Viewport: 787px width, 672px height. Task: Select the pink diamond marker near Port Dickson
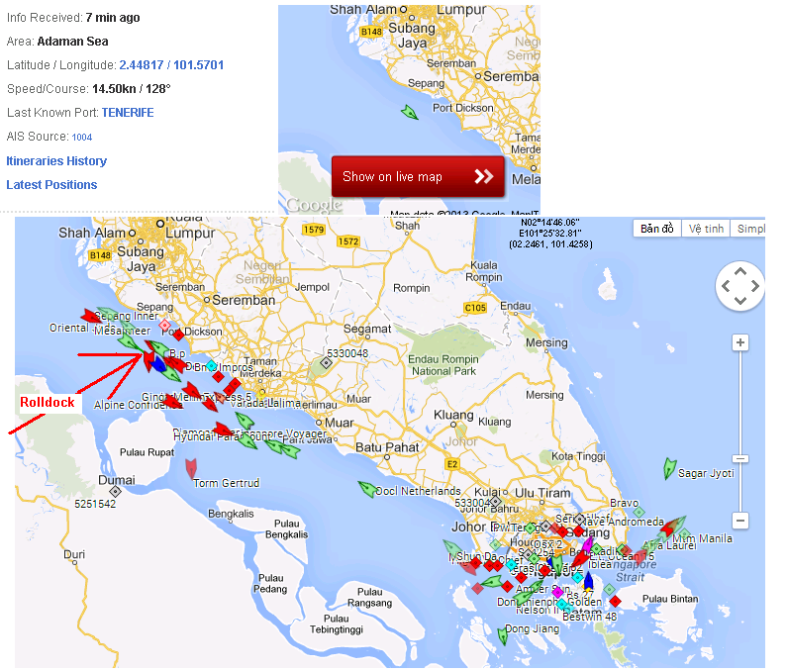(164, 326)
